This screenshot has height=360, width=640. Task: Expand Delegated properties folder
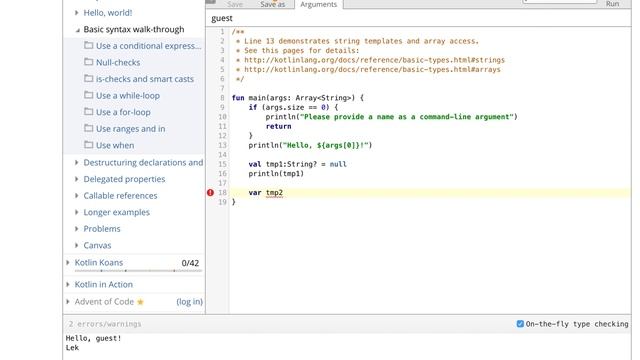pos(76,179)
